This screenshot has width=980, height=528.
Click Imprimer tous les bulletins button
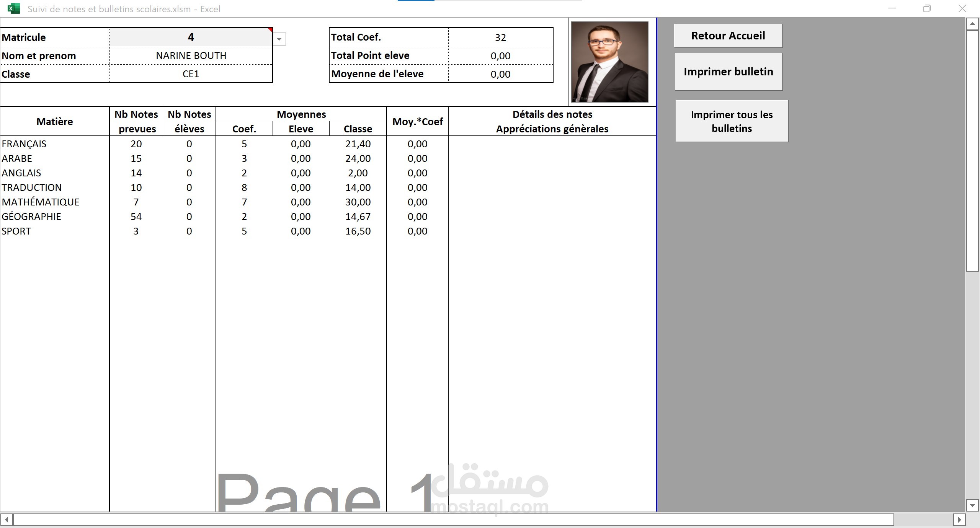[731, 121]
